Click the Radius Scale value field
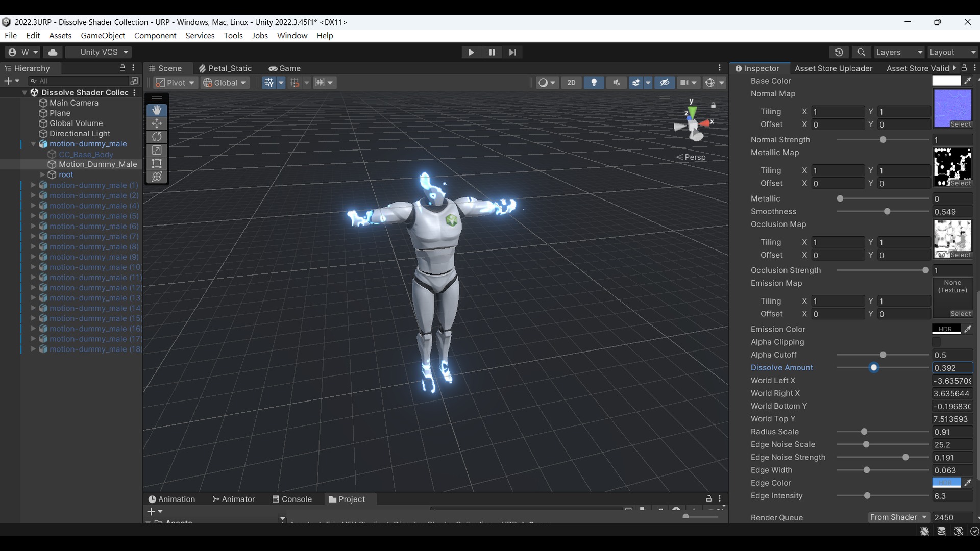Screen dimensions: 980x551 point(952,432)
